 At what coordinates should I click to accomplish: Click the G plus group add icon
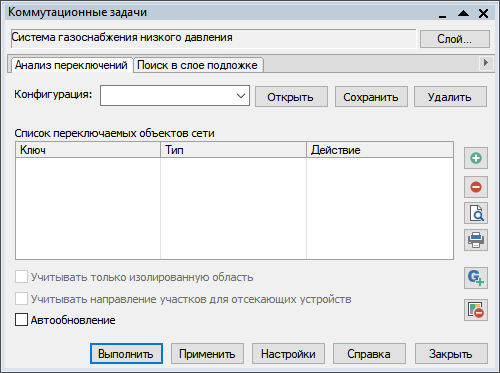[476, 278]
